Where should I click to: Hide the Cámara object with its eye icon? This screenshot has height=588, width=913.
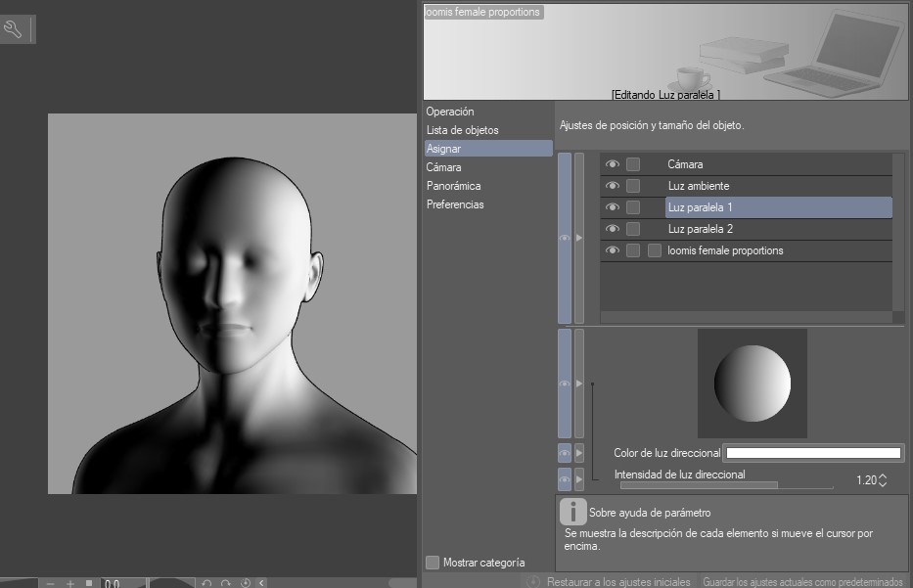pyautogui.click(x=613, y=164)
